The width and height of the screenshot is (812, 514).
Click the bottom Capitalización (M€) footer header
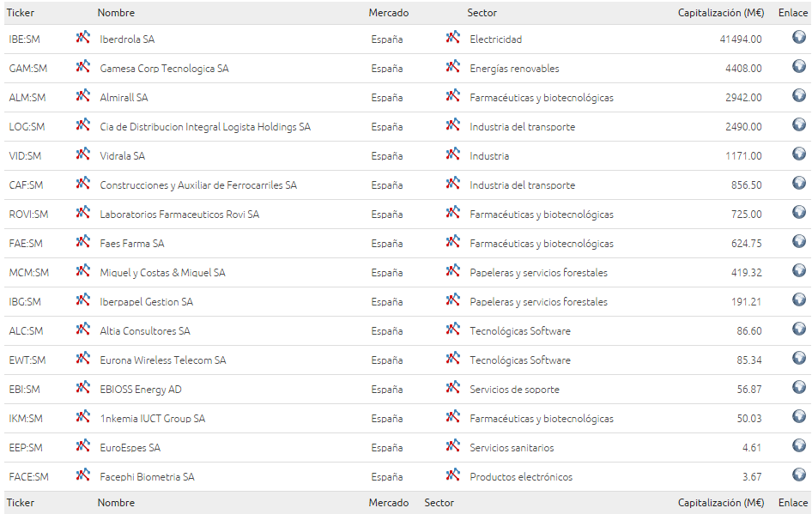tap(721, 503)
